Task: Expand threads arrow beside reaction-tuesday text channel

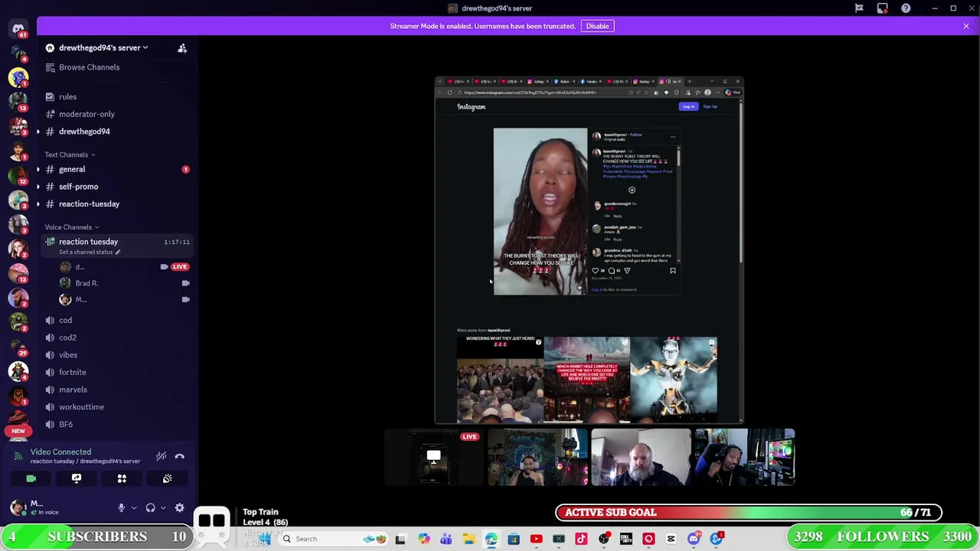Action: tap(38, 204)
